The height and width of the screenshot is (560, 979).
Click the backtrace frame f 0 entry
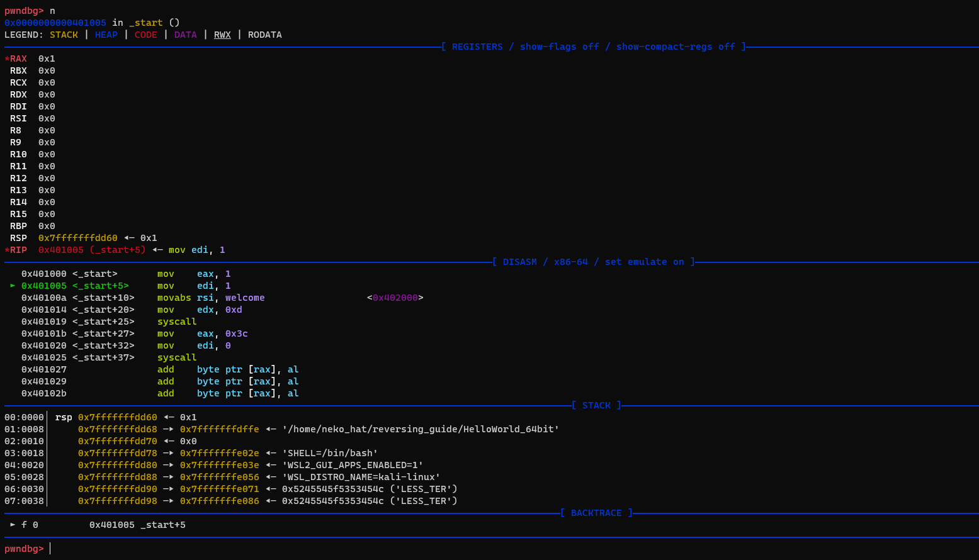click(x=98, y=525)
